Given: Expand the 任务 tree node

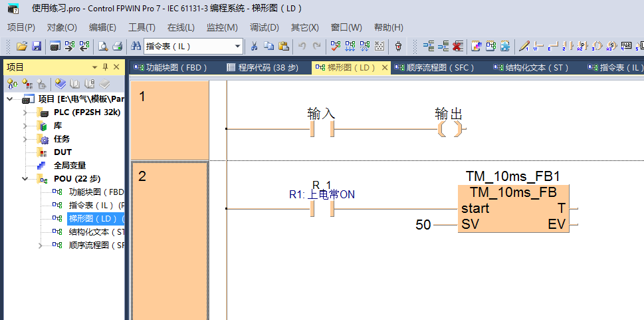Looking at the screenshot, I should [25, 139].
